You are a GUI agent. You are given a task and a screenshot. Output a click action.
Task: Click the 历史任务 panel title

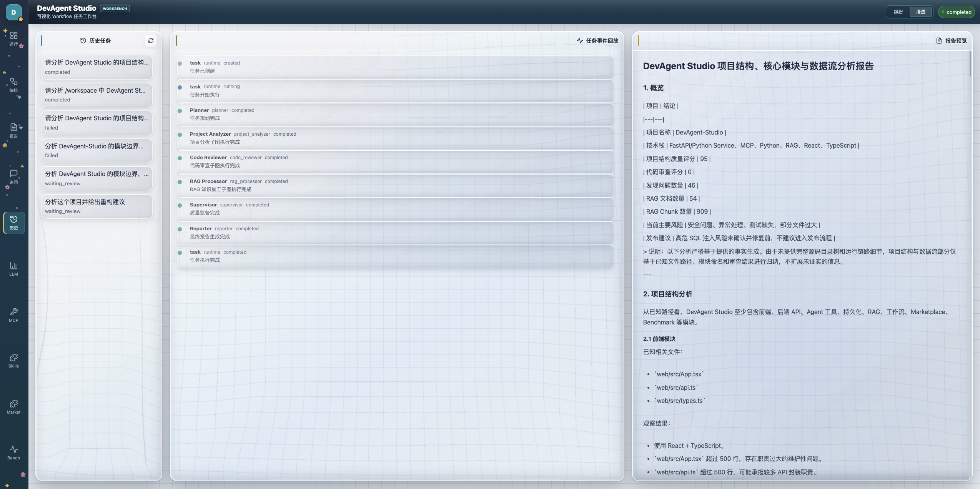[100, 41]
